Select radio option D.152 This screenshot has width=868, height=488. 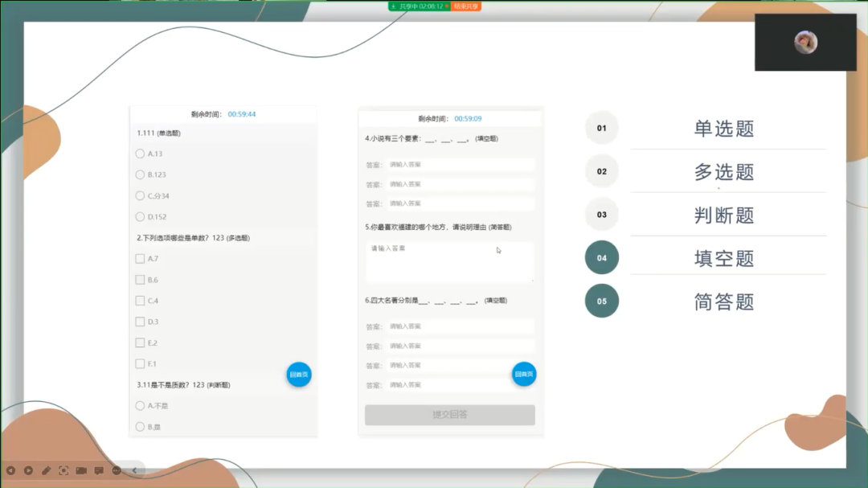click(140, 216)
